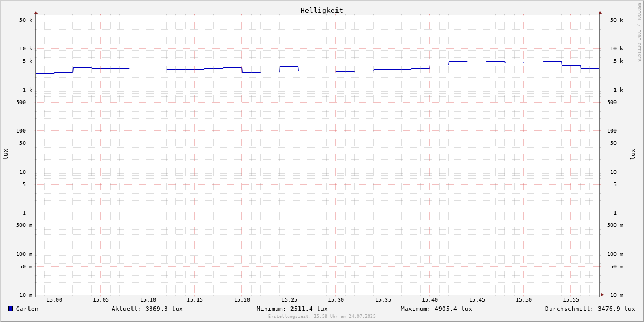Click the 15:00 time axis label
644x322 pixels.
coord(54,300)
